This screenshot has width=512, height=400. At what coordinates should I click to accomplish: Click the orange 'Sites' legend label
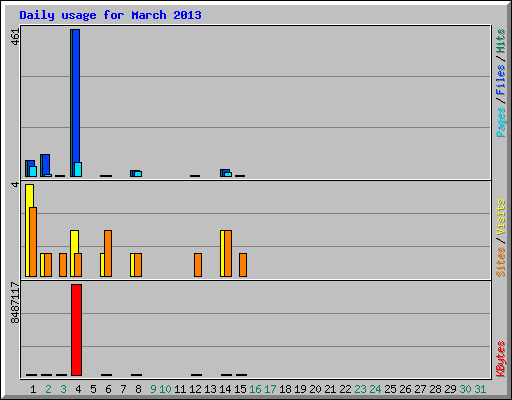pos(501,262)
